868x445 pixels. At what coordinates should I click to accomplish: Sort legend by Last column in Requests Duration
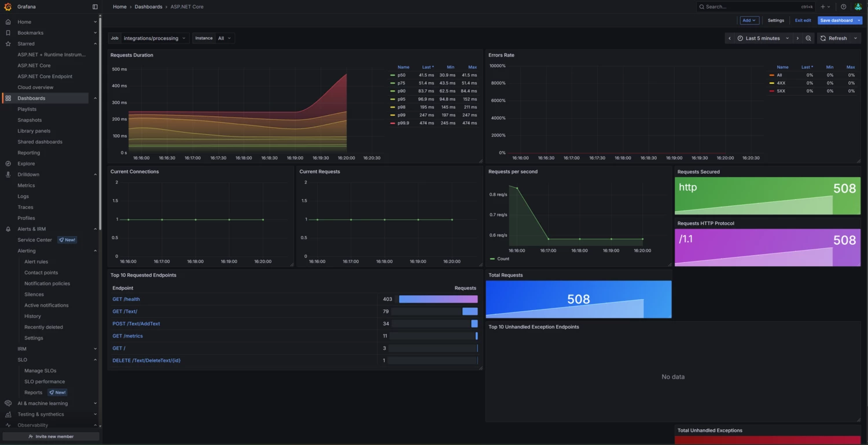(x=427, y=67)
